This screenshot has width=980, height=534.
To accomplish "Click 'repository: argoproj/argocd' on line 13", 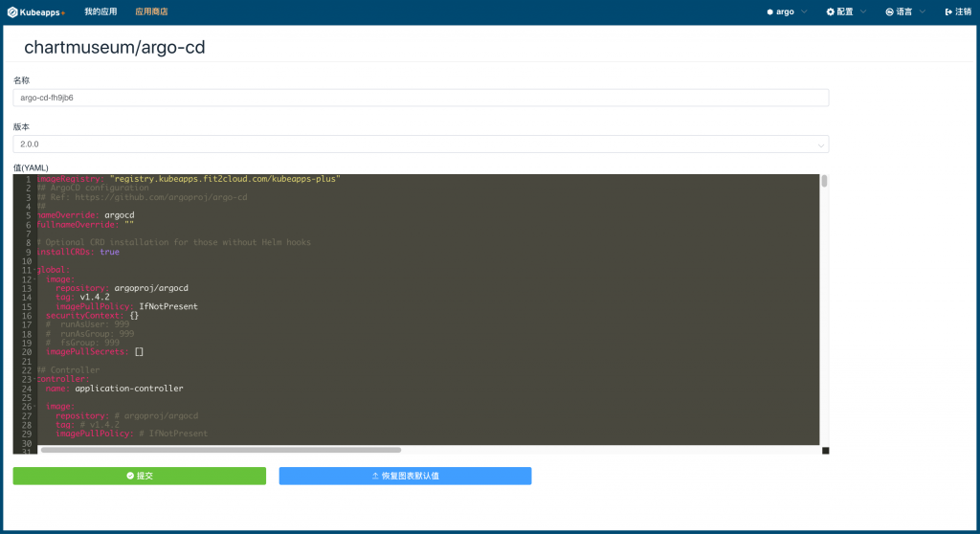I will pos(122,288).
